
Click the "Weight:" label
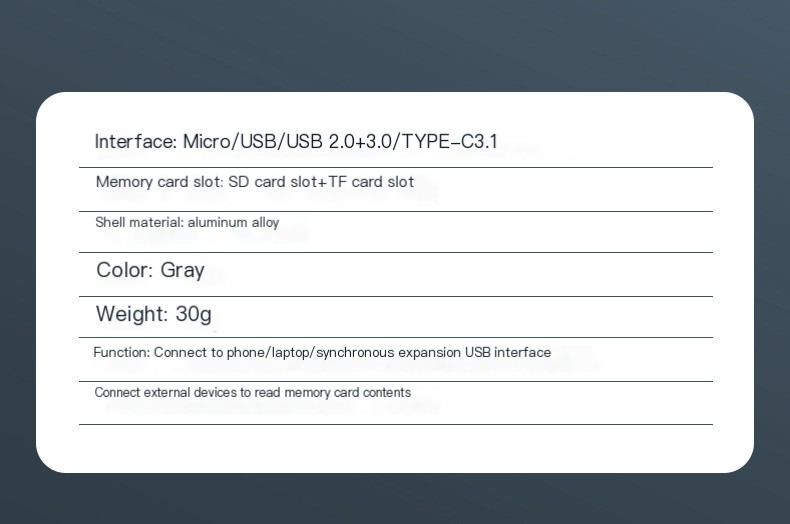click(x=132, y=314)
